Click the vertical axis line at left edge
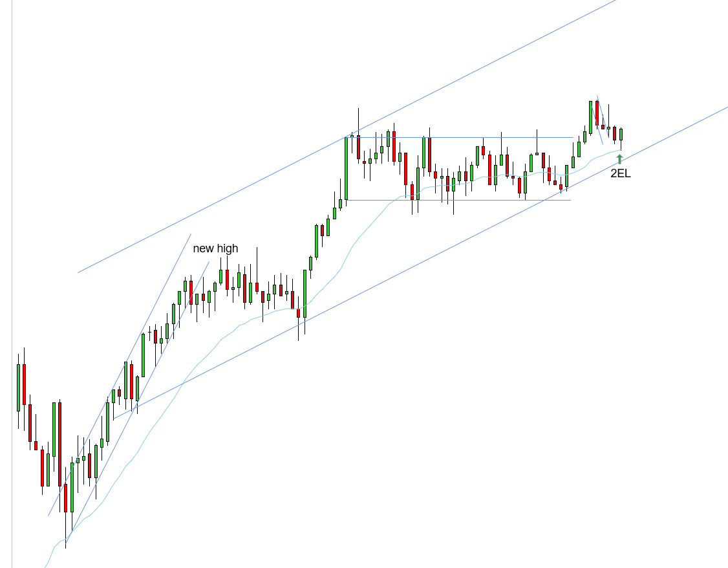 click(x=12, y=285)
